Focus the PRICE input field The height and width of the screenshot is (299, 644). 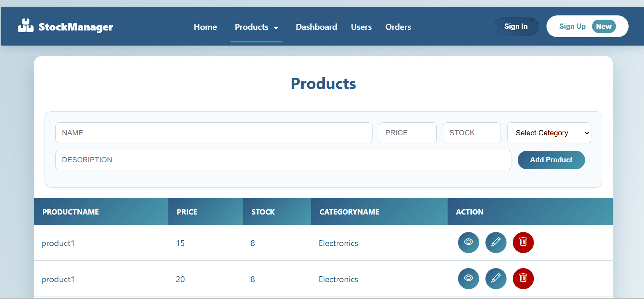point(408,133)
